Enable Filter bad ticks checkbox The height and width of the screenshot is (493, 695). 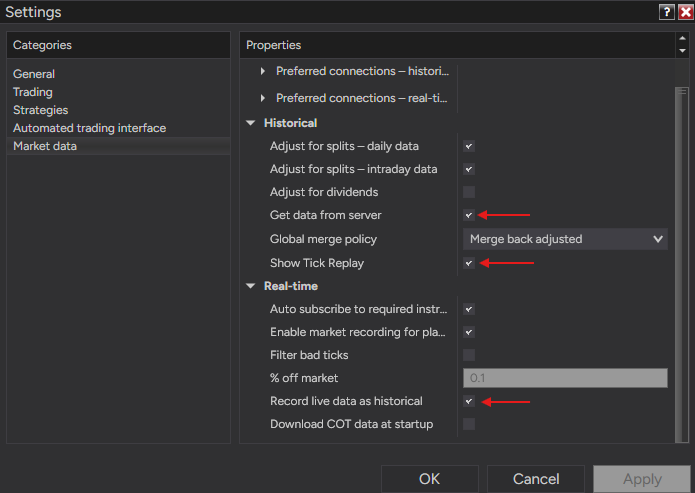469,355
